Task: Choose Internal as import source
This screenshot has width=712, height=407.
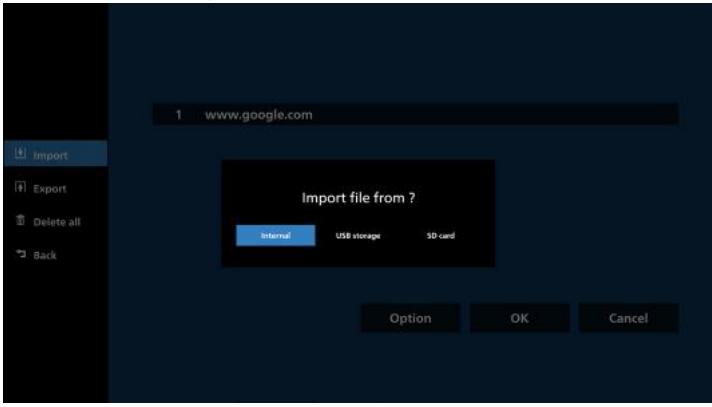Action: (276, 235)
